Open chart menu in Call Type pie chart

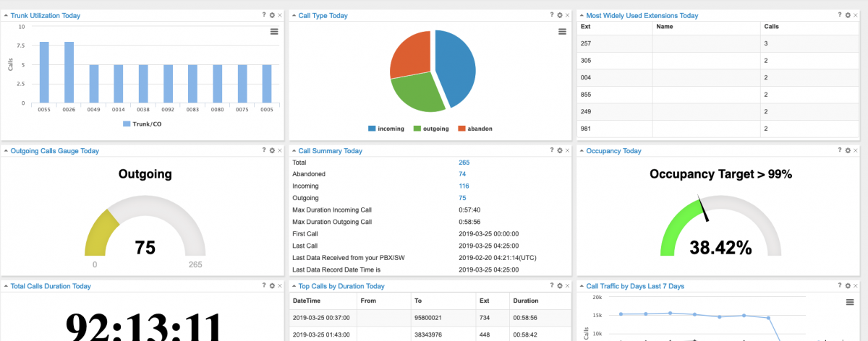pos(562,31)
